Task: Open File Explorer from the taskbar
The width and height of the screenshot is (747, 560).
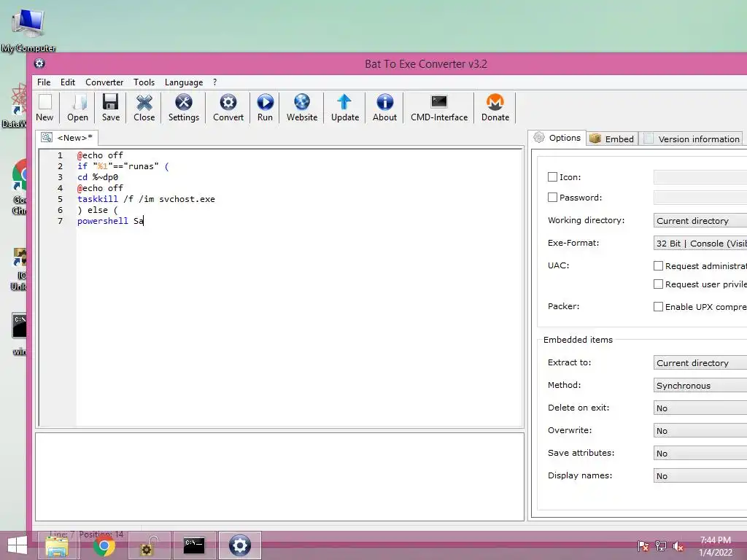Action: (x=57, y=545)
